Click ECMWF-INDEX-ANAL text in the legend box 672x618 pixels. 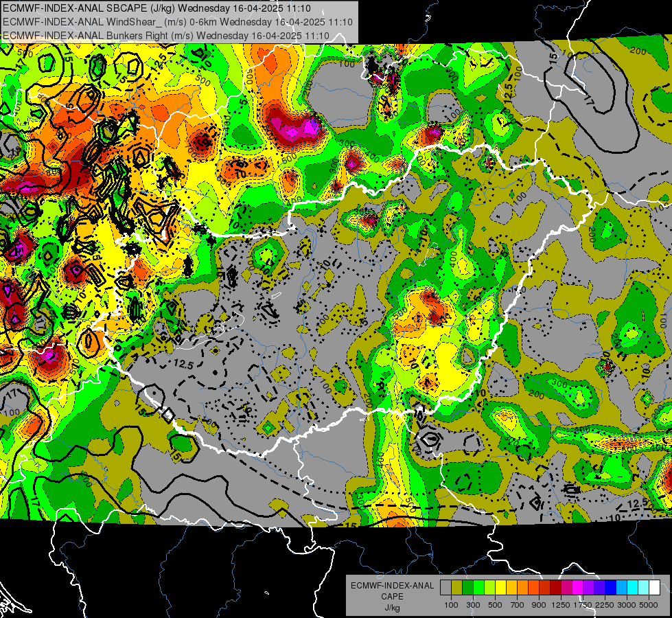click(x=393, y=586)
